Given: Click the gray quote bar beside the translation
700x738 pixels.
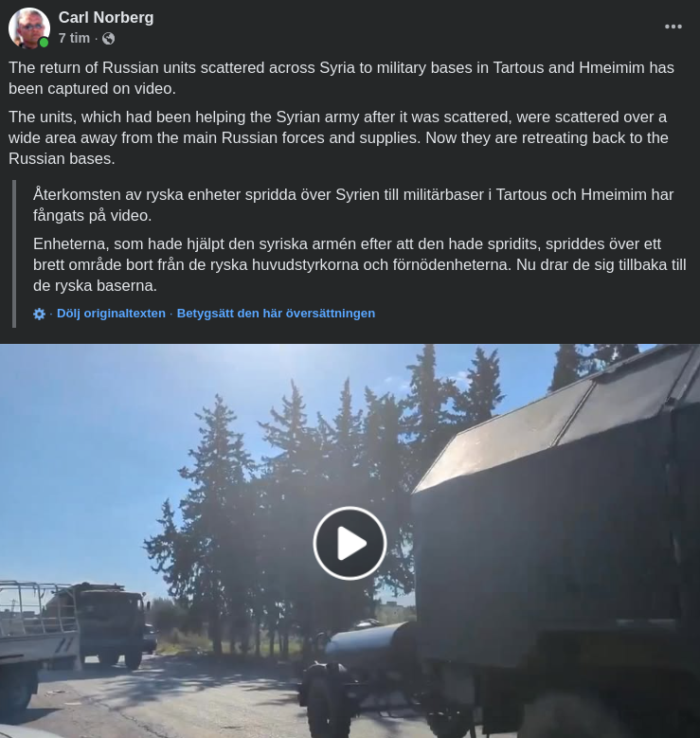Looking at the screenshot, I should click(14, 254).
